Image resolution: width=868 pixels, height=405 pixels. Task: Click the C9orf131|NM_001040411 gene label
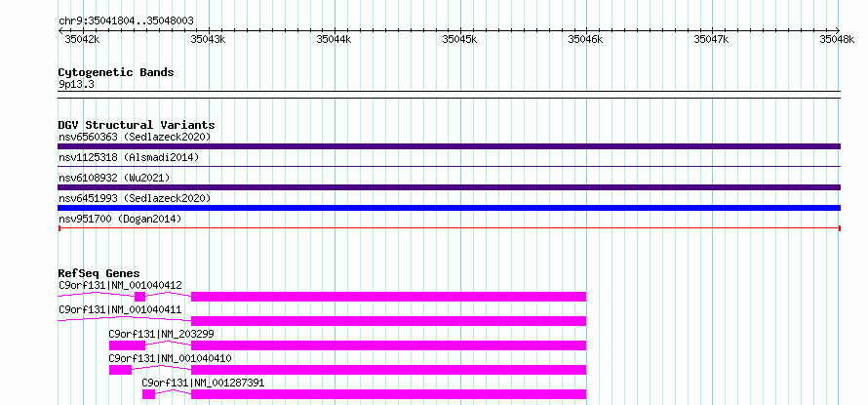tap(120, 309)
